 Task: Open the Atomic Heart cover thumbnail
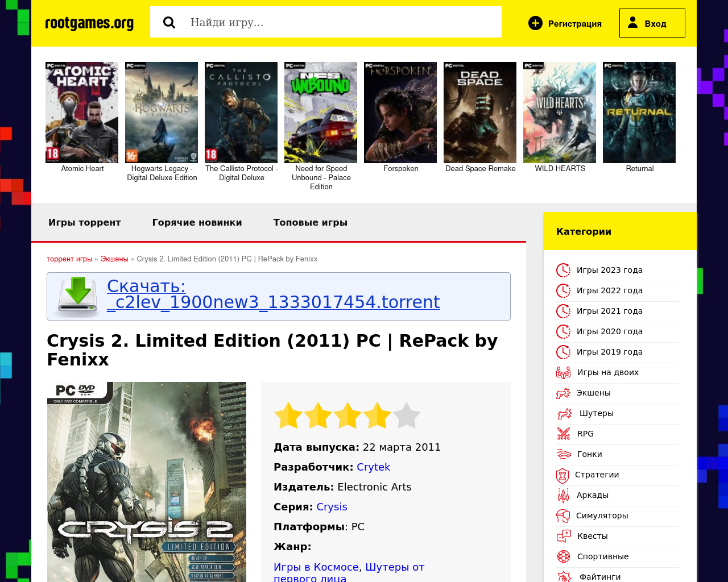tap(82, 113)
